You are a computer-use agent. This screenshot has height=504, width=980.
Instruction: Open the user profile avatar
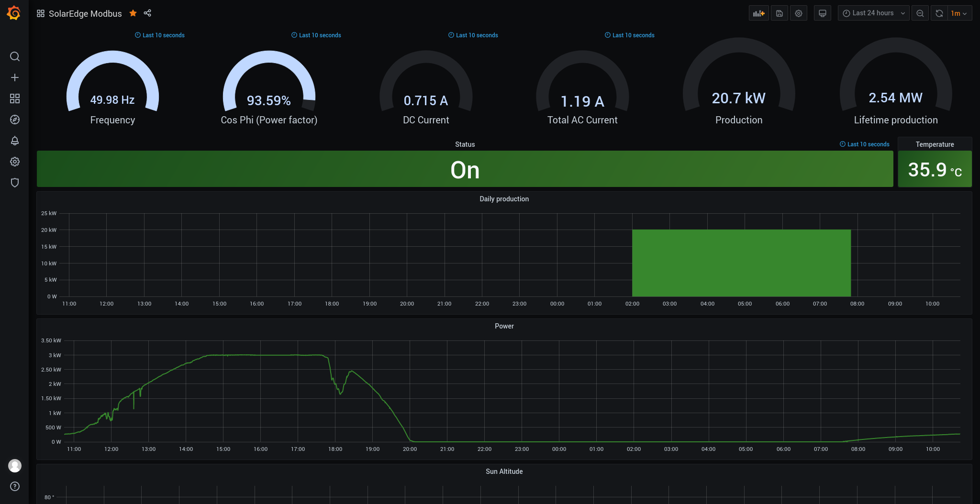(x=15, y=465)
